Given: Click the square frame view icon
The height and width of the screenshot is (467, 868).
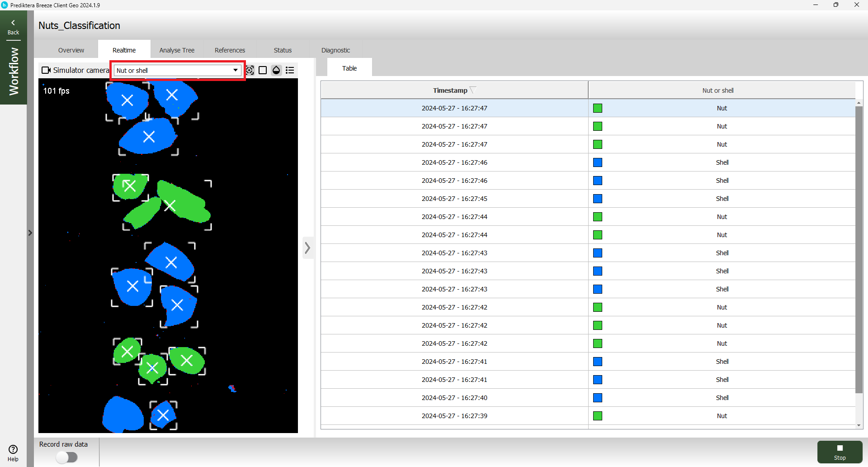Looking at the screenshot, I should point(263,70).
